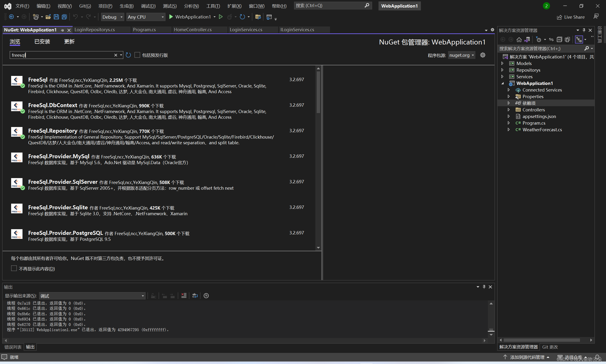Expand the Controllers folder node
Screen dimensions: 606x364
[x=508, y=110]
